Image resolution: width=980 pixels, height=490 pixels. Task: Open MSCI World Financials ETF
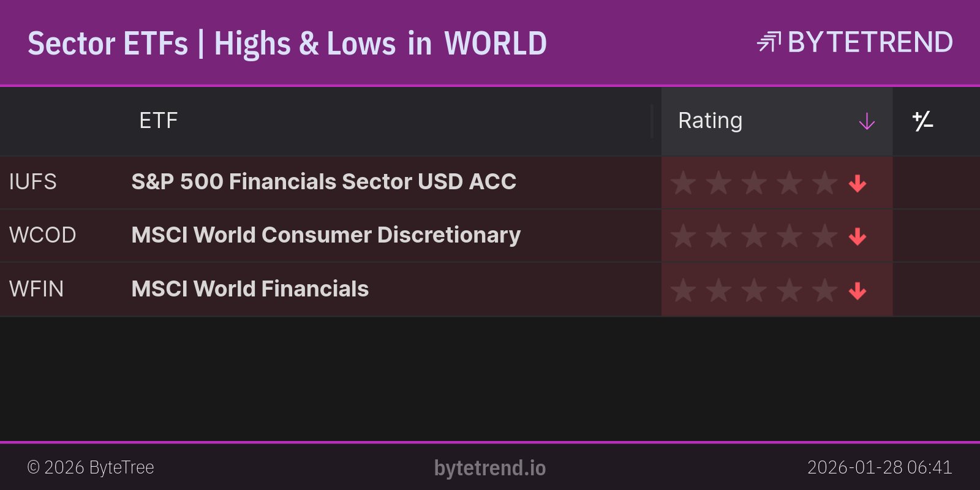(250, 289)
